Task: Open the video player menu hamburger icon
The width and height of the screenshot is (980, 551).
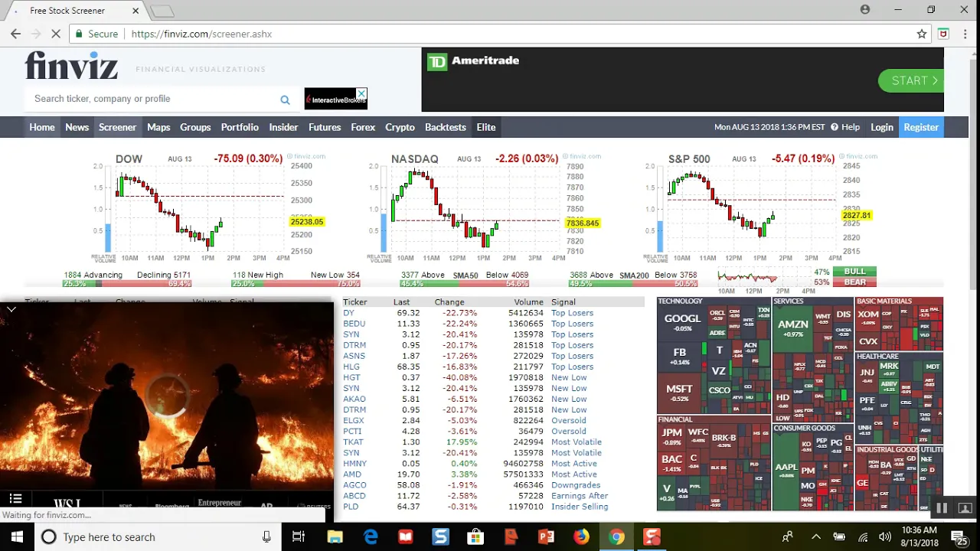Action: (15, 499)
